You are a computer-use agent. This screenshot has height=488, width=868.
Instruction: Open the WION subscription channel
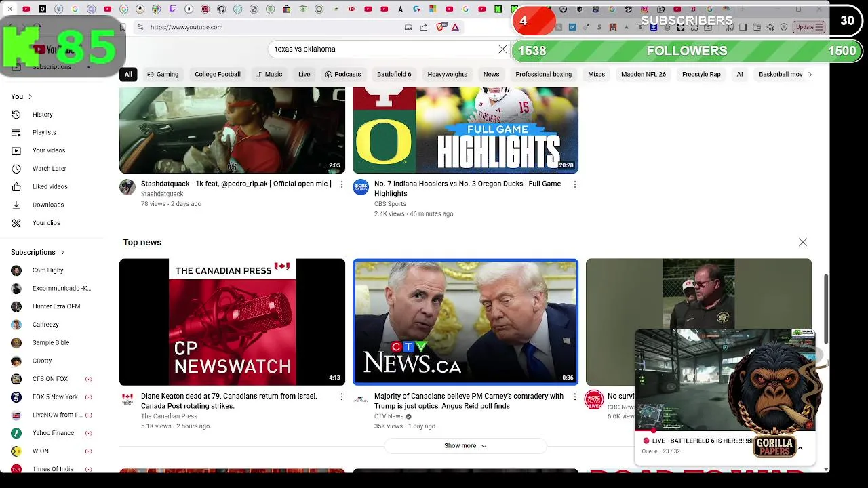[x=41, y=451]
